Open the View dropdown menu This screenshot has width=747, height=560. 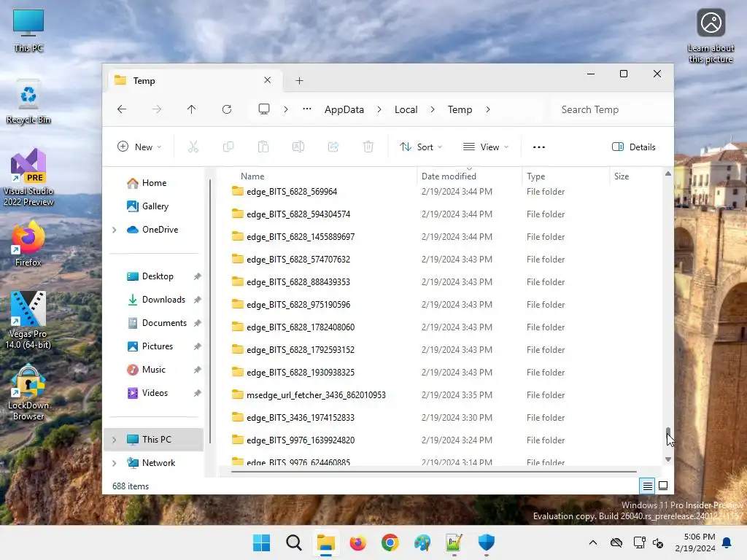(x=486, y=147)
